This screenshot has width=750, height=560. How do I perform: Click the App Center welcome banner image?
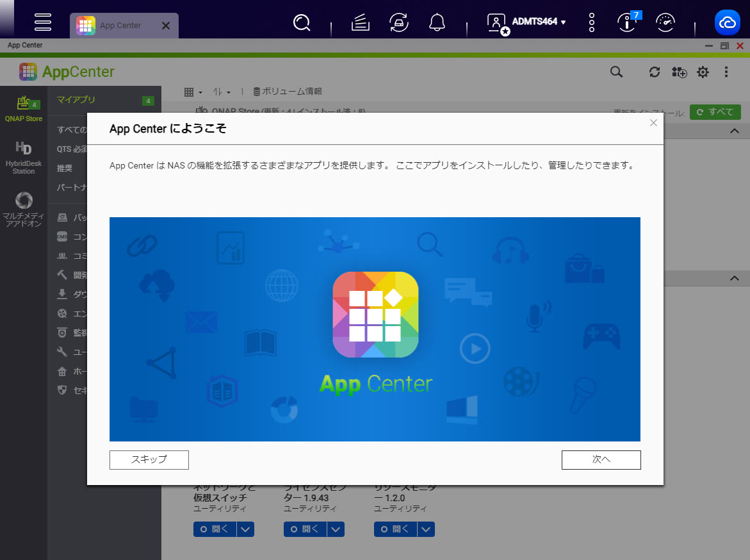(375, 329)
